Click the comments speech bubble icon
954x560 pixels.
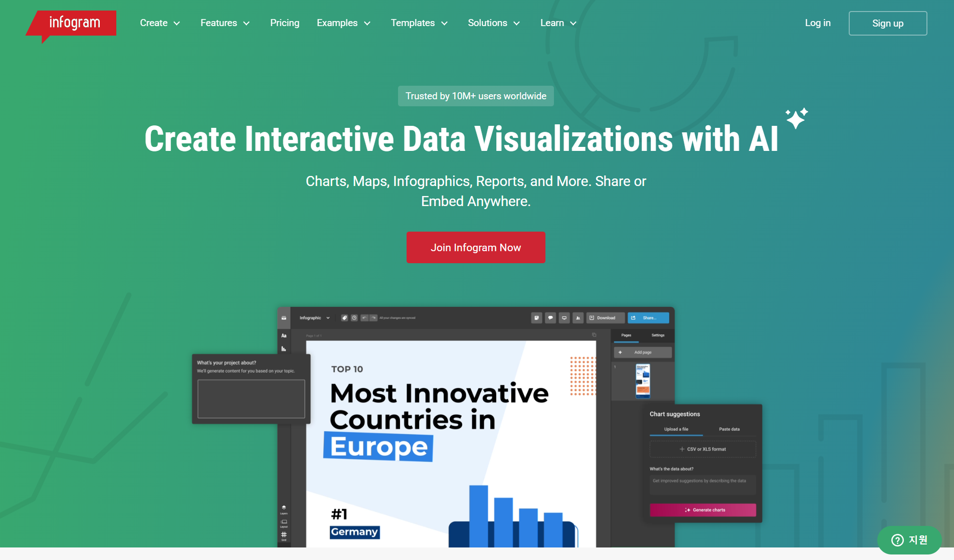click(550, 318)
